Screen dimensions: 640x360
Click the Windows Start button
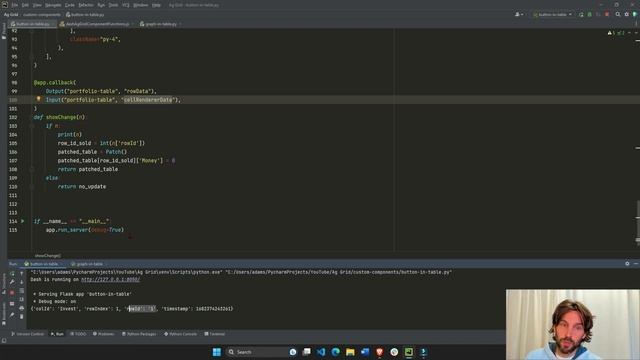[x=217, y=352]
